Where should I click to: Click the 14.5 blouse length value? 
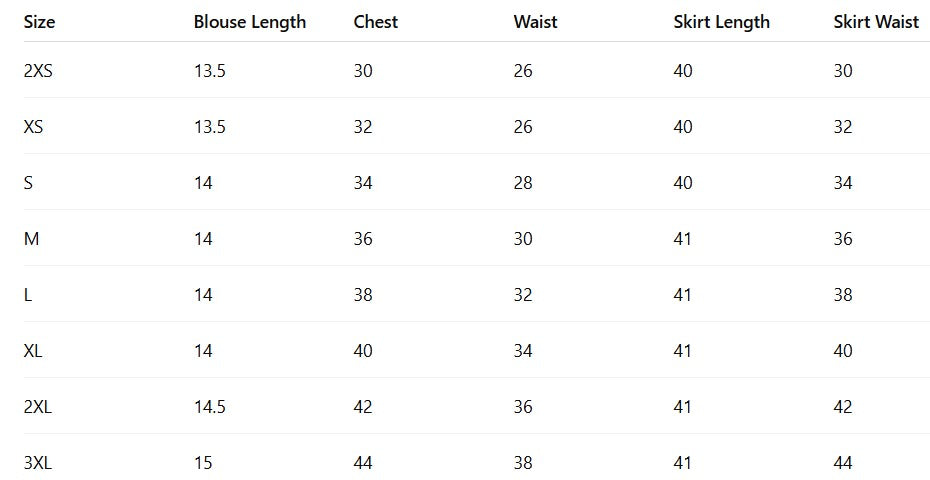coord(209,407)
